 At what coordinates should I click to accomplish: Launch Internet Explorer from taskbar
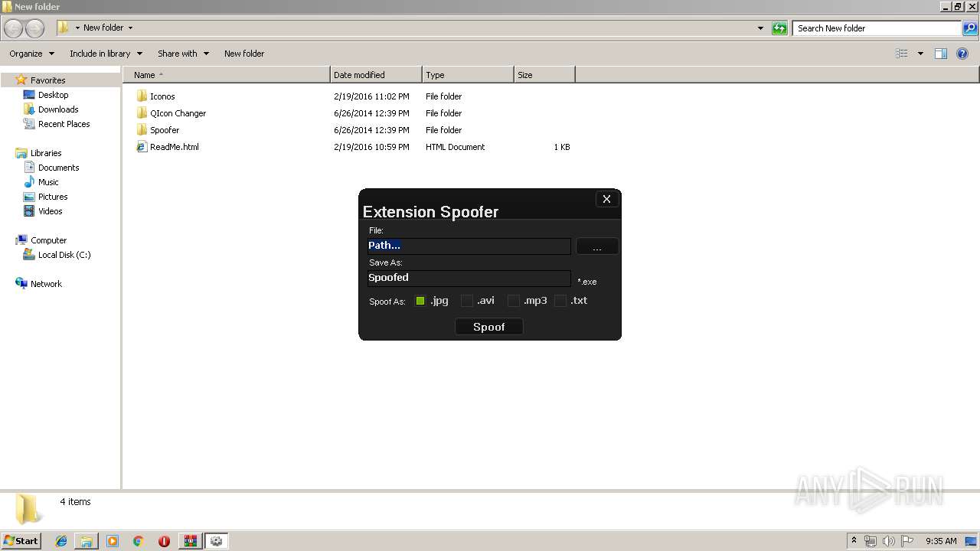pyautogui.click(x=61, y=541)
